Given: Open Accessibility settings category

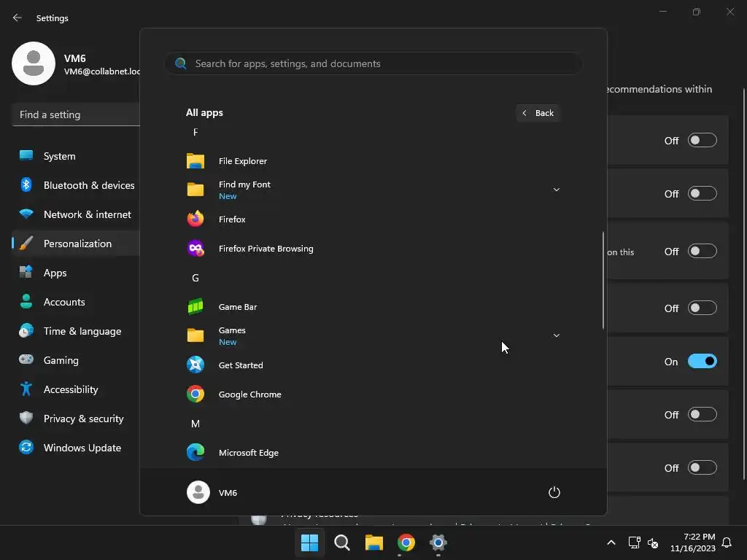Looking at the screenshot, I should pyautogui.click(x=76, y=389).
